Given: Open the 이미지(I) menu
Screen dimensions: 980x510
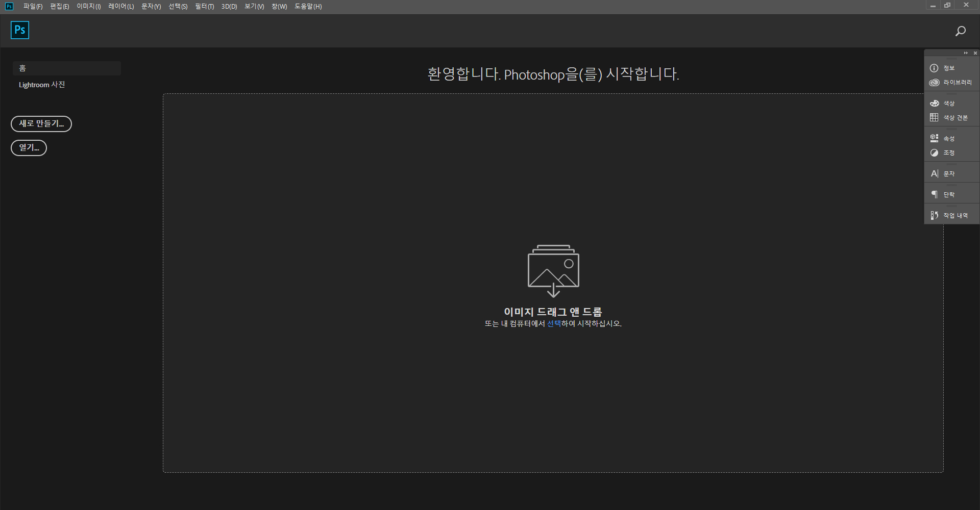Looking at the screenshot, I should (89, 7).
